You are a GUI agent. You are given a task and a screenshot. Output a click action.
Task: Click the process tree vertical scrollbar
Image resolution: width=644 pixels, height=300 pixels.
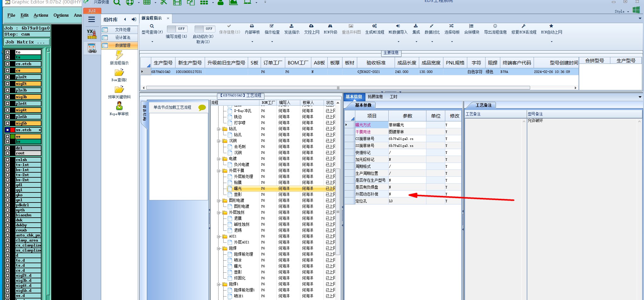click(x=338, y=212)
